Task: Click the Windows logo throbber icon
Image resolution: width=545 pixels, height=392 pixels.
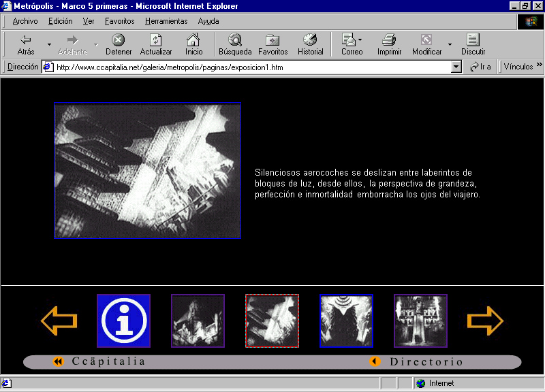Action: (531, 22)
